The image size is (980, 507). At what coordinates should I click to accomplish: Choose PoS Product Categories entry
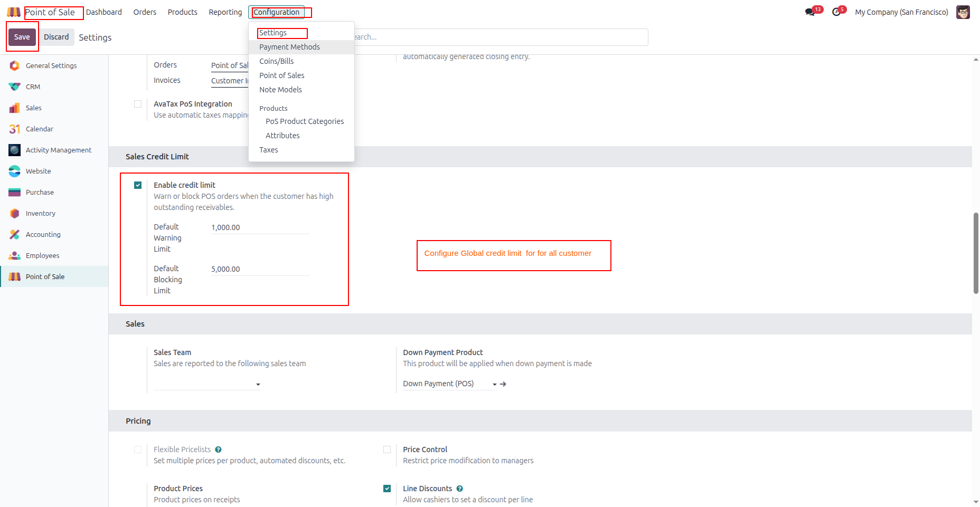(301, 121)
